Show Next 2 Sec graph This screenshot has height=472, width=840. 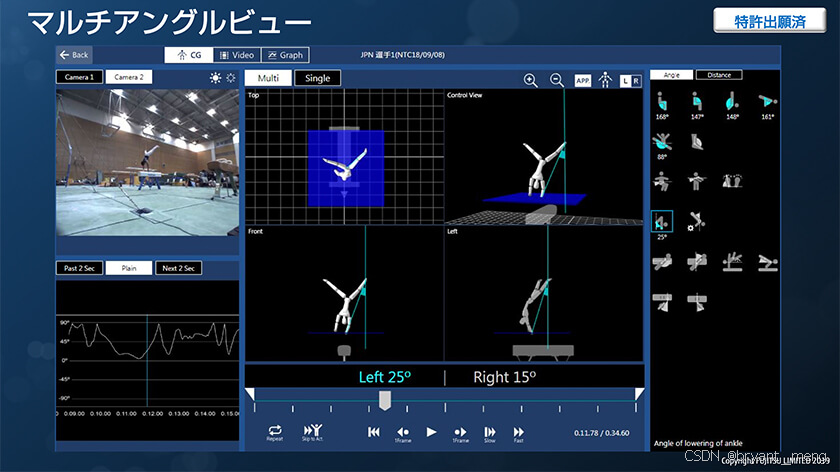(x=178, y=268)
